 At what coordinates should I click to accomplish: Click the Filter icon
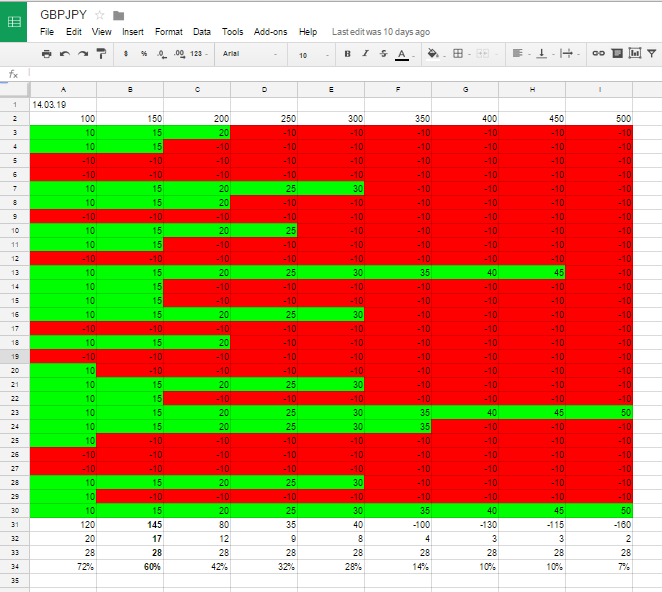coord(652,54)
